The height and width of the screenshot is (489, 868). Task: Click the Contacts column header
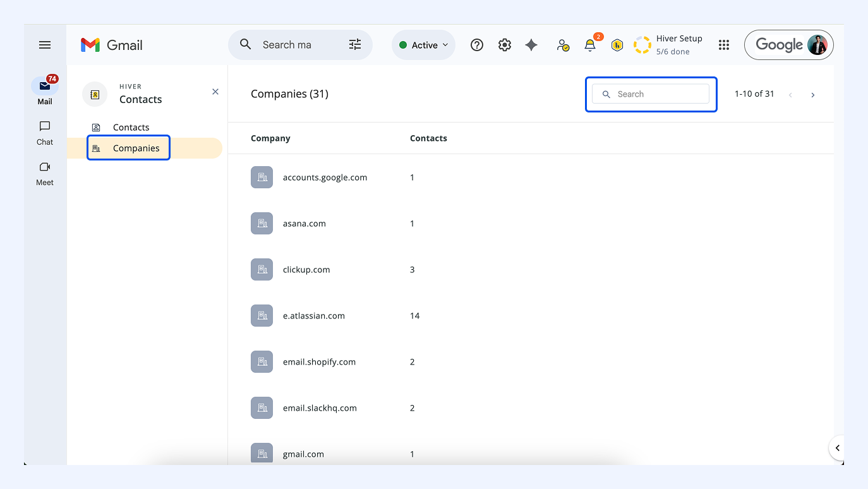point(428,138)
